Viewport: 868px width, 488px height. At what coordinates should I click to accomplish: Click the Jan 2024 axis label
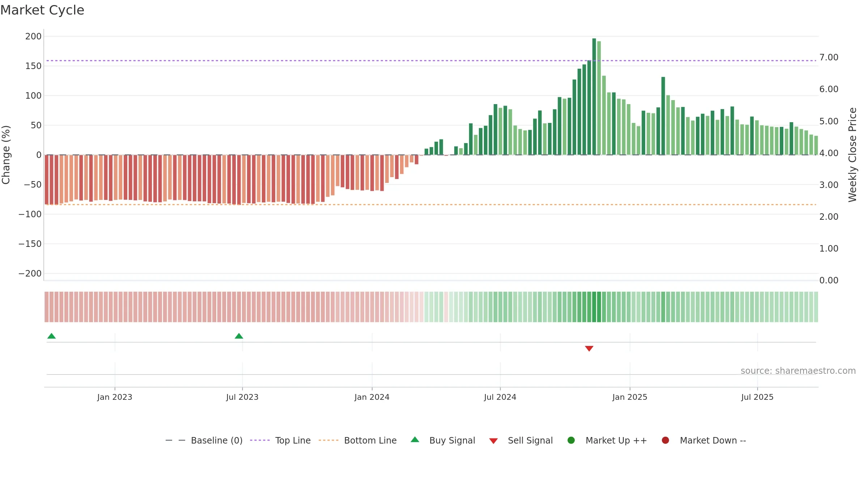pyautogui.click(x=372, y=397)
